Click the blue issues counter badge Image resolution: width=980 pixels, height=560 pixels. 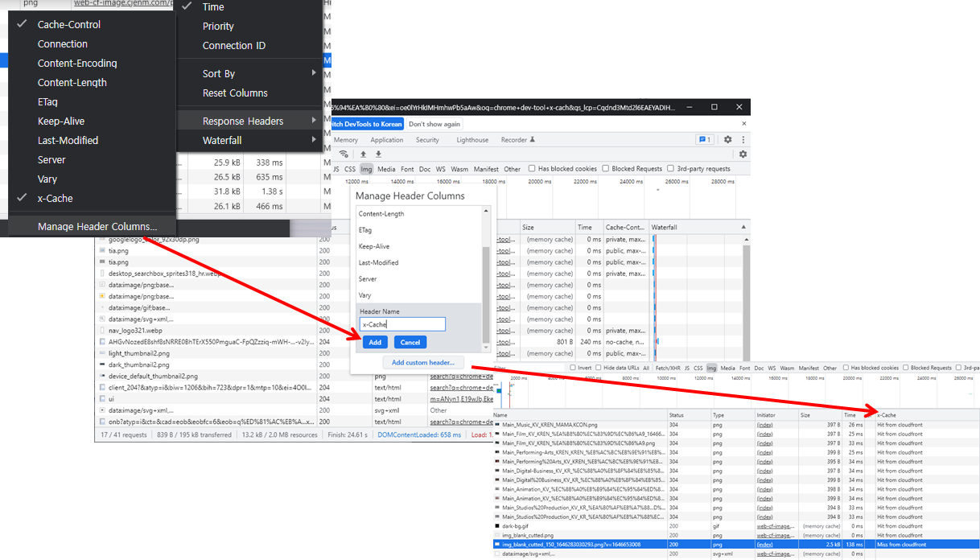[705, 139]
